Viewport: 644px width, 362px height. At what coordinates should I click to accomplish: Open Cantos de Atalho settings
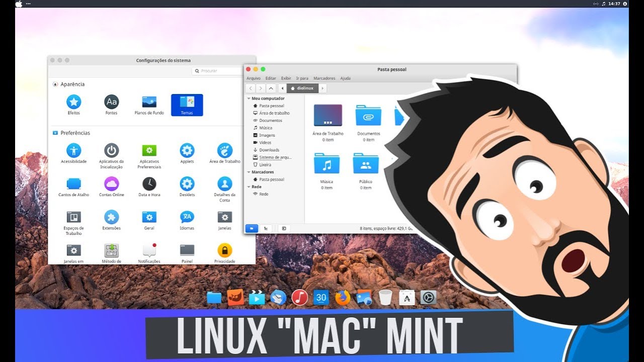[74, 187]
